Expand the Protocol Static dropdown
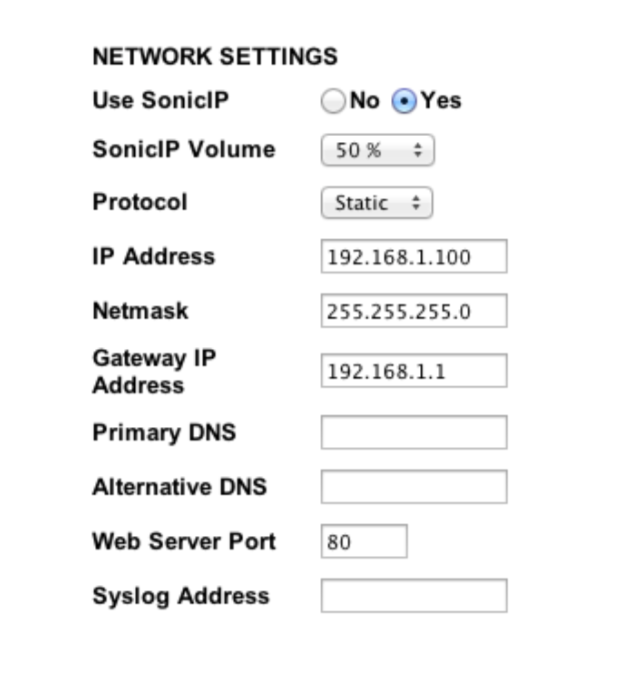The image size is (623, 674). click(376, 203)
